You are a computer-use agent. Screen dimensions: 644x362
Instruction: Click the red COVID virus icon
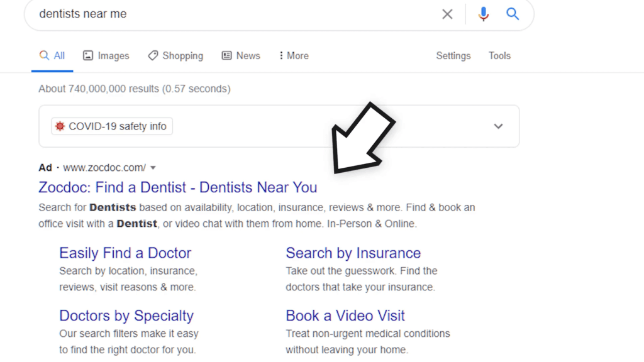point(60,126)
